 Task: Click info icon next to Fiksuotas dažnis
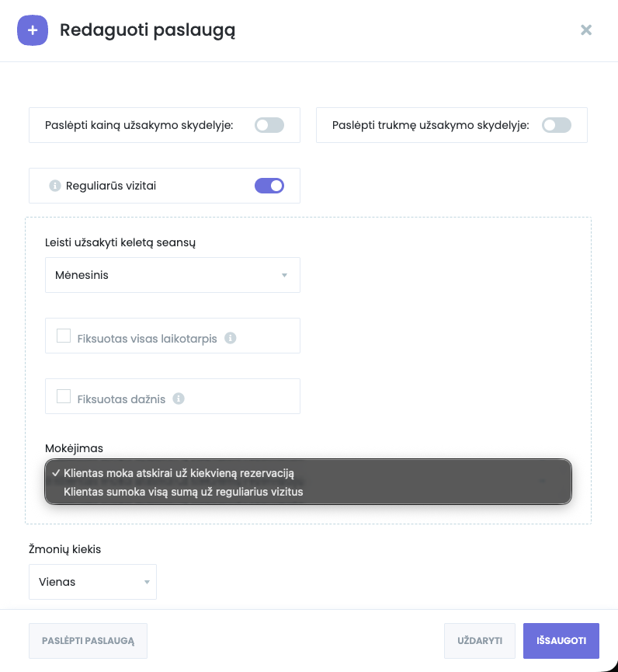click(x=179, y=399)
